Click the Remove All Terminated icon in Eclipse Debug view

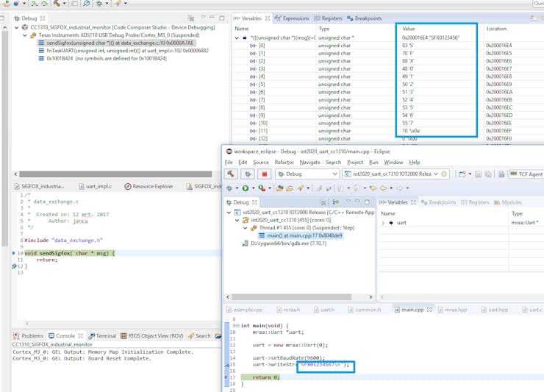[323, 202]
